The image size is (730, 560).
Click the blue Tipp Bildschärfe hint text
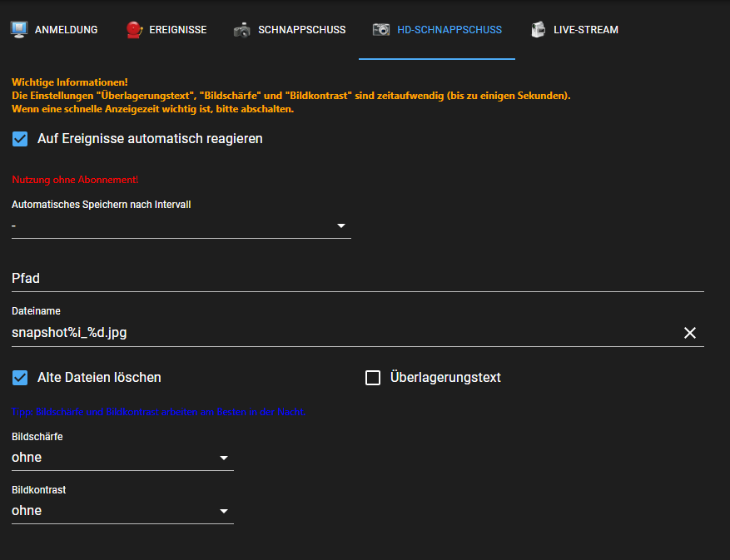[158, 412]
